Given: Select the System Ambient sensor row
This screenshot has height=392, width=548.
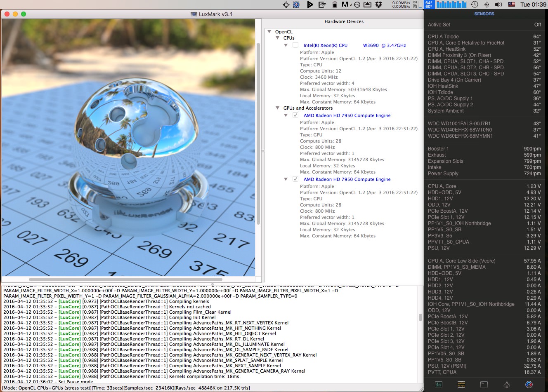Looking at the screenshot, I should coord(484,111).
